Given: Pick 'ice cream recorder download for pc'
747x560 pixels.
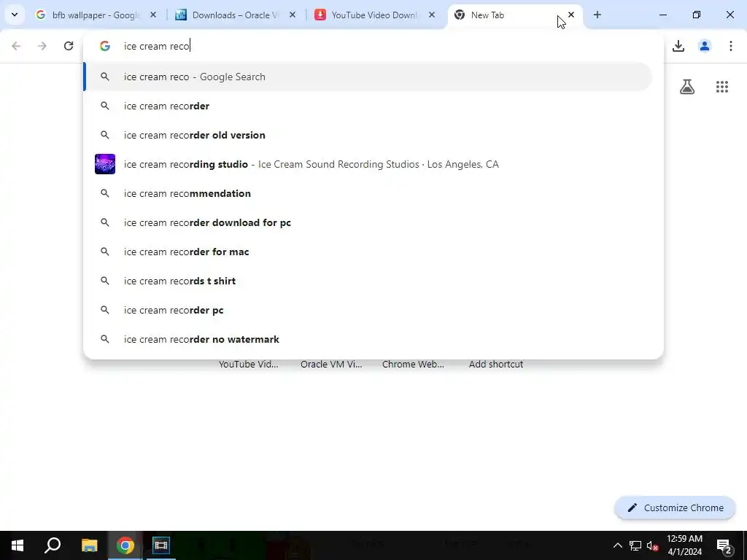Looking at the screenshot, I should tap(368, 222).
